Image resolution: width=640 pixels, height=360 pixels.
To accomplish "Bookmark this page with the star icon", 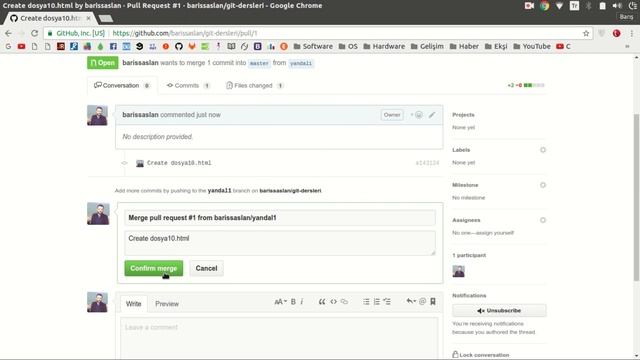I will pos(586,33).
